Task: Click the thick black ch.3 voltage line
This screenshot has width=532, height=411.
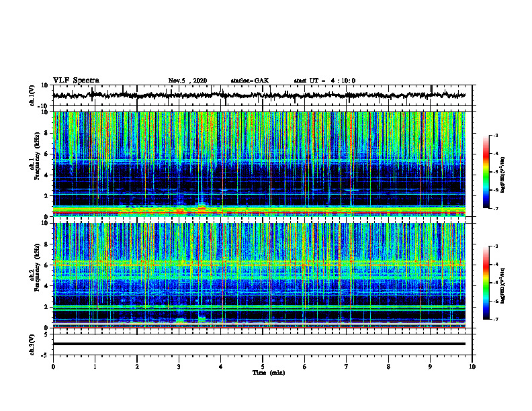Action: (x=259, y=344)
